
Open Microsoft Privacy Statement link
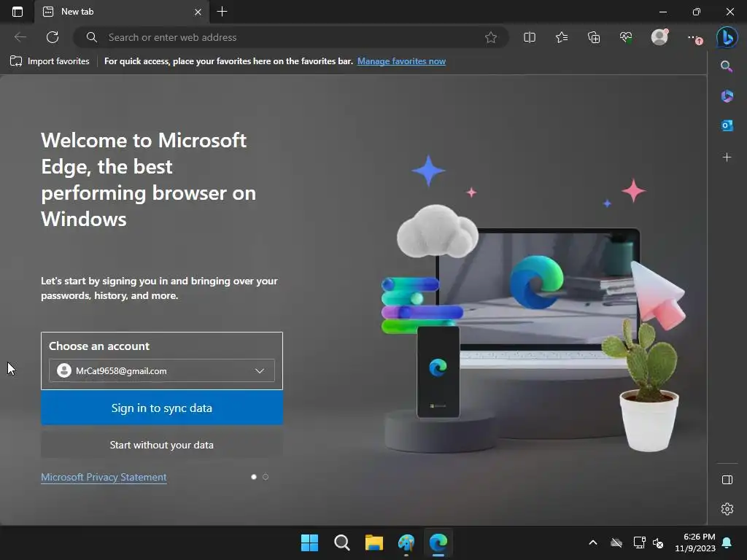(x=104, y=477)
